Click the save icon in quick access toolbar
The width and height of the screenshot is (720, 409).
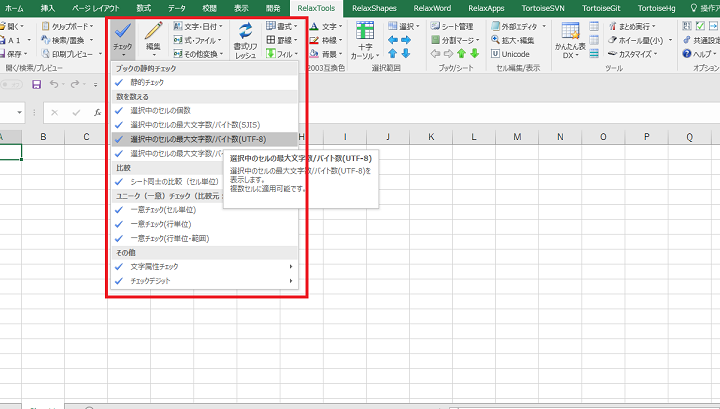36,84
